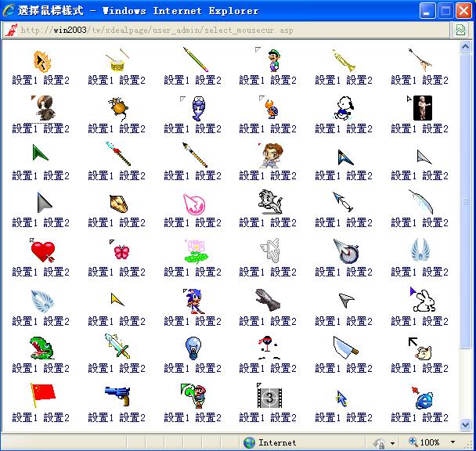Expand the security options dropdown in status bar
The image size is (476, 451).
point(393,442)
